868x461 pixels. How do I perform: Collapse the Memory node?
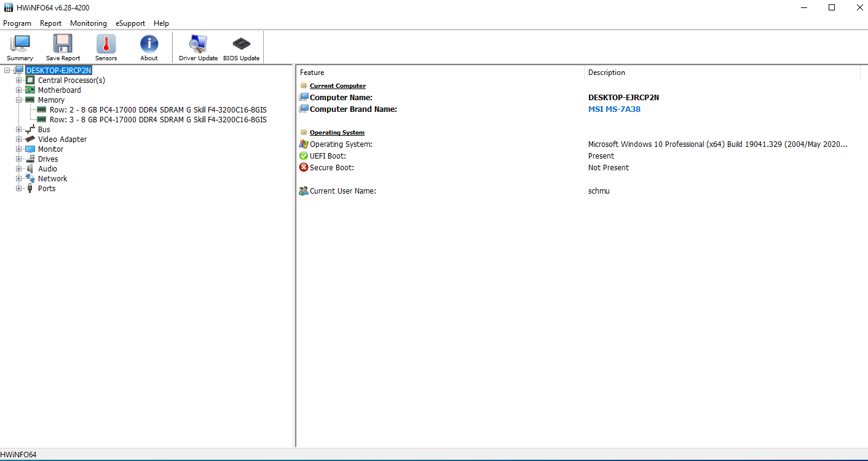[19, 100]
